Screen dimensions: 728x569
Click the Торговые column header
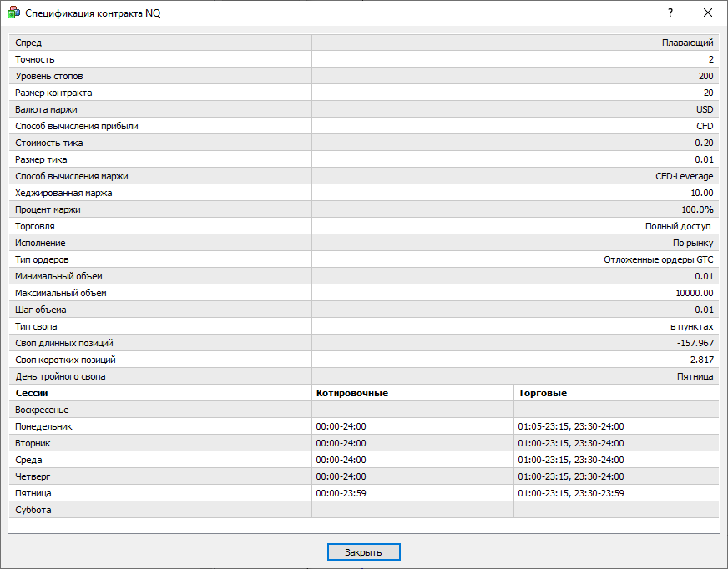point(544,393)
